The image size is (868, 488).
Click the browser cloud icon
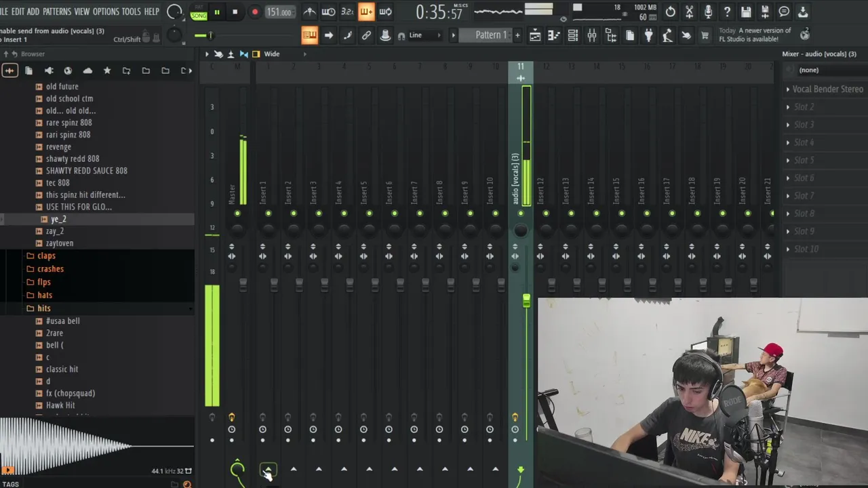point(87,70)
